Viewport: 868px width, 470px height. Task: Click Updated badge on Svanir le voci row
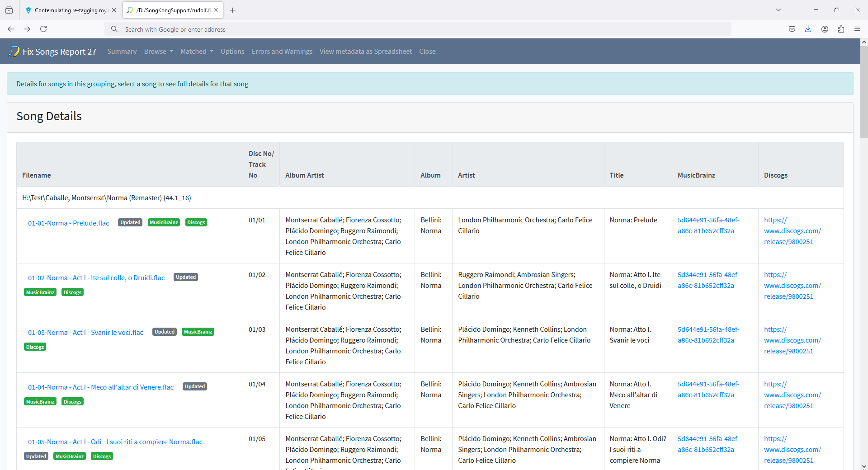pyautogui.click(x=165, y=332)
